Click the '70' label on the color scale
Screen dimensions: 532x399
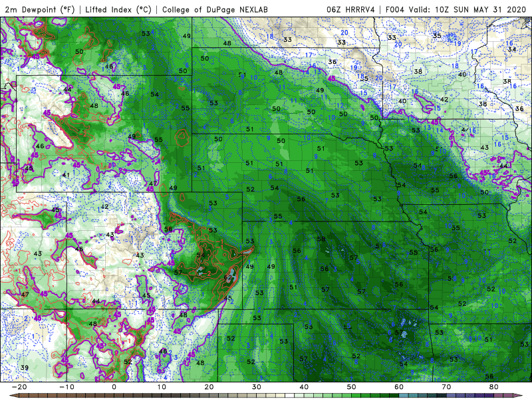[446, 387]
